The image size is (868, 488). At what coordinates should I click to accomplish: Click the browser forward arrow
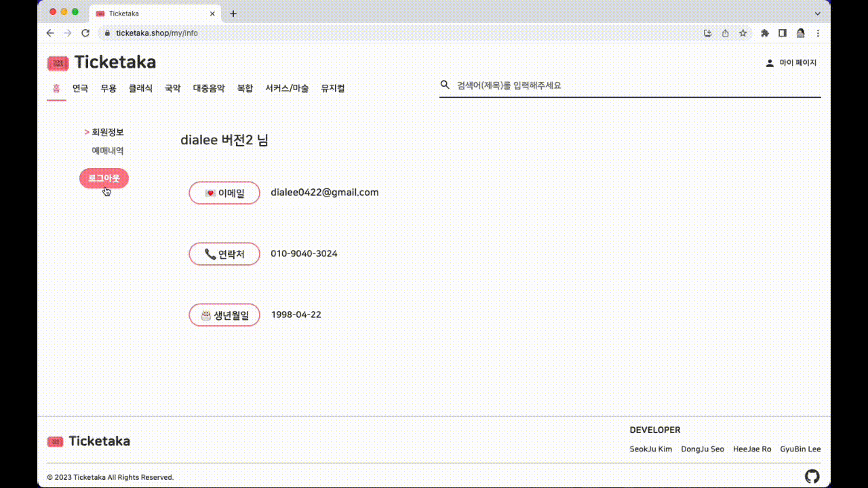[67, 33]
